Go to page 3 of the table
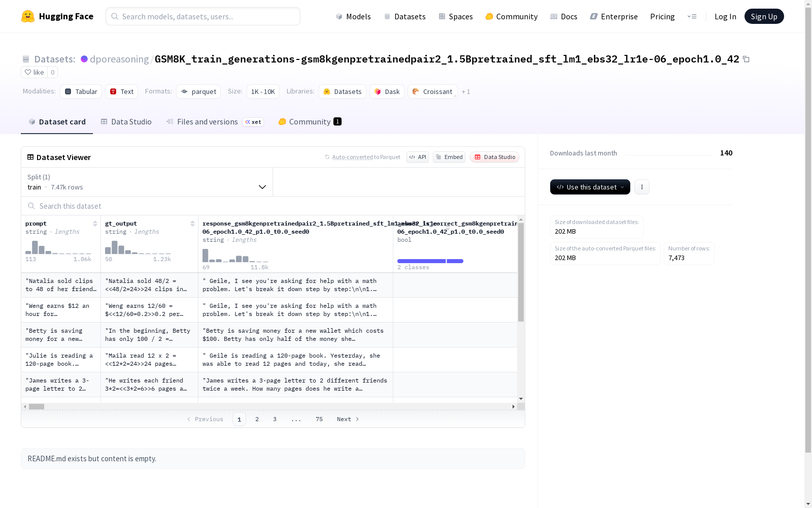This screenshot has height=508, width=812. (275, 419)
